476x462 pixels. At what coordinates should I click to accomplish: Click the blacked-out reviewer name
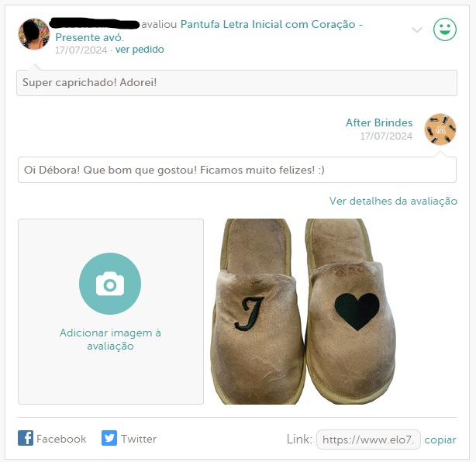click(95, 24)
